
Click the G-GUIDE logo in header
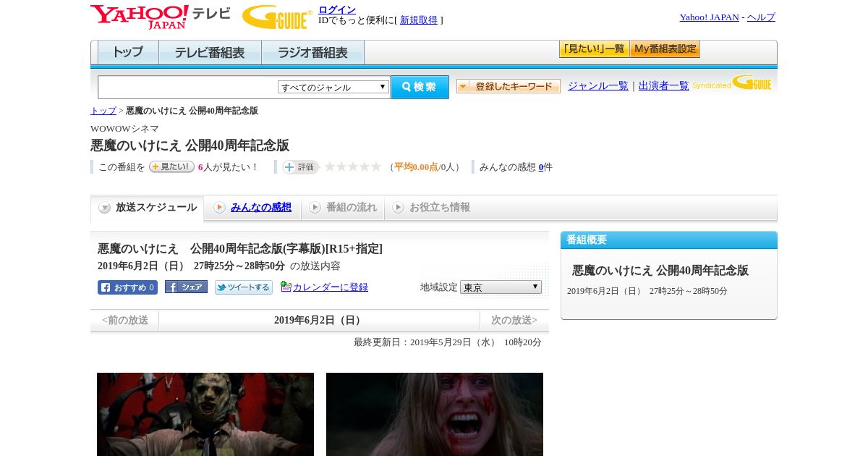[x=277, y=17]
